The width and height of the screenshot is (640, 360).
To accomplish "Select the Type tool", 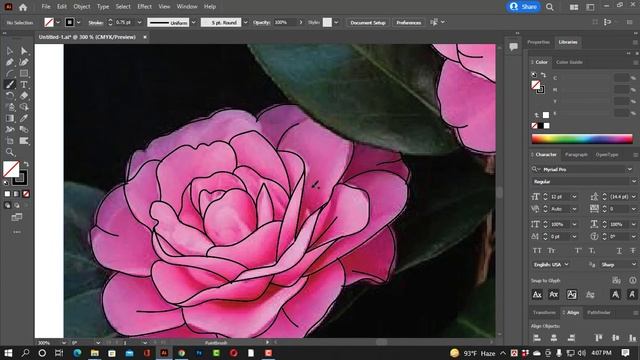I will [24, 84].
